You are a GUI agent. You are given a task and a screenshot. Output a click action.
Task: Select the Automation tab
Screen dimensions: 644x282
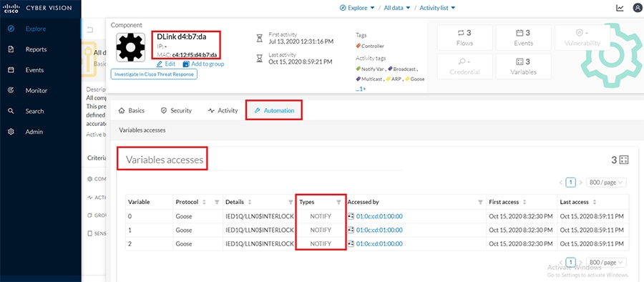pos(274,110)
